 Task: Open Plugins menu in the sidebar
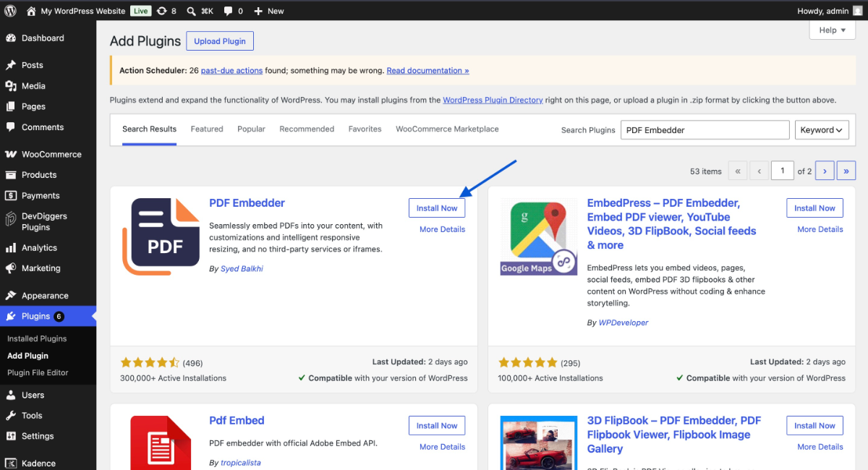point(48,316)
